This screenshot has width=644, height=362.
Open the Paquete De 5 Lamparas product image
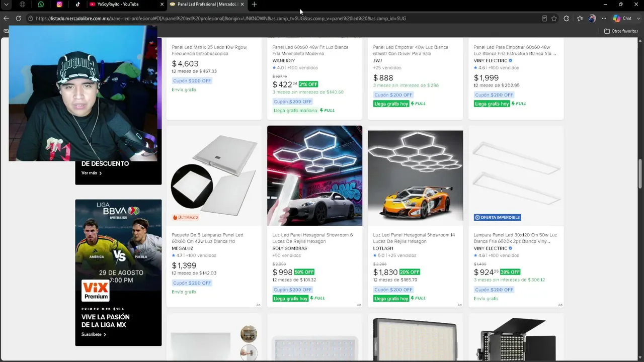click(214, 175)
